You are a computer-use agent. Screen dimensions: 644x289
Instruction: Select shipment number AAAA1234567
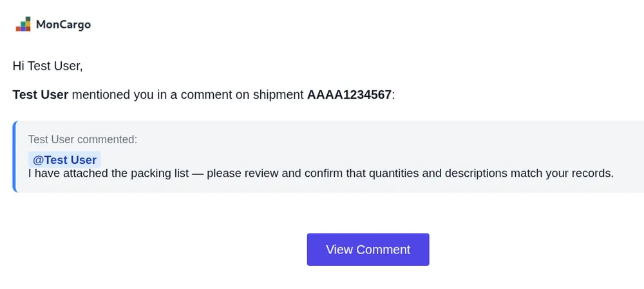point(349,95)
